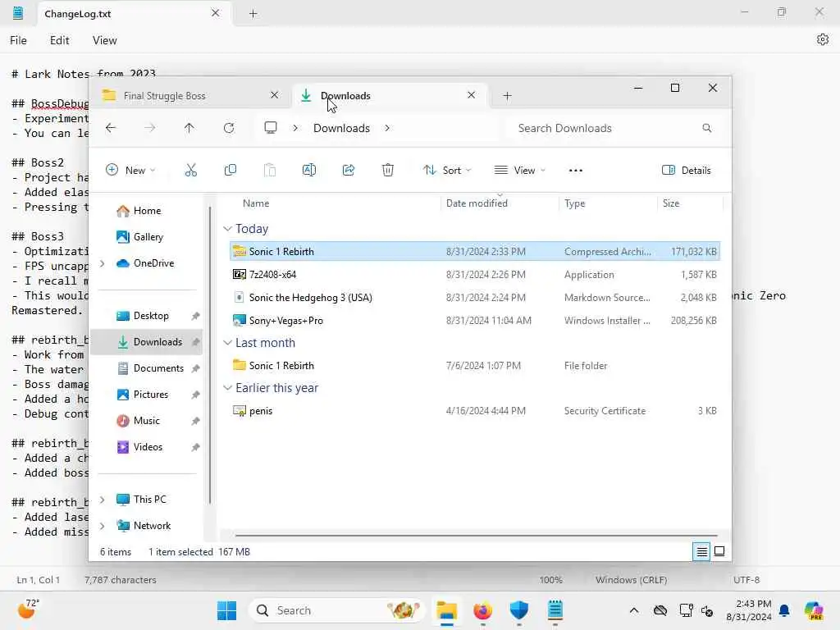This screenshot has width=840, height=630.
Task: Open Notepad settings gear icon
Action: click(x=822, y=39)
